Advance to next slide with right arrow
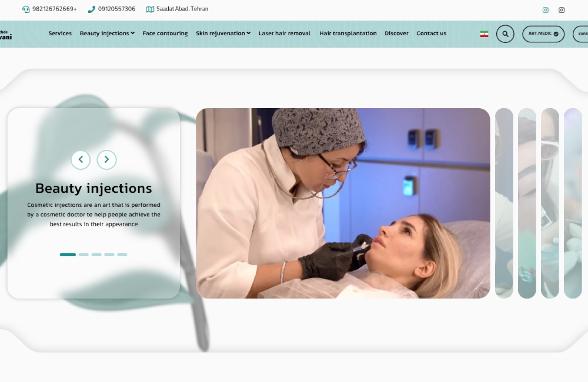The image size is (588, 382). click(x=106, y=160)
